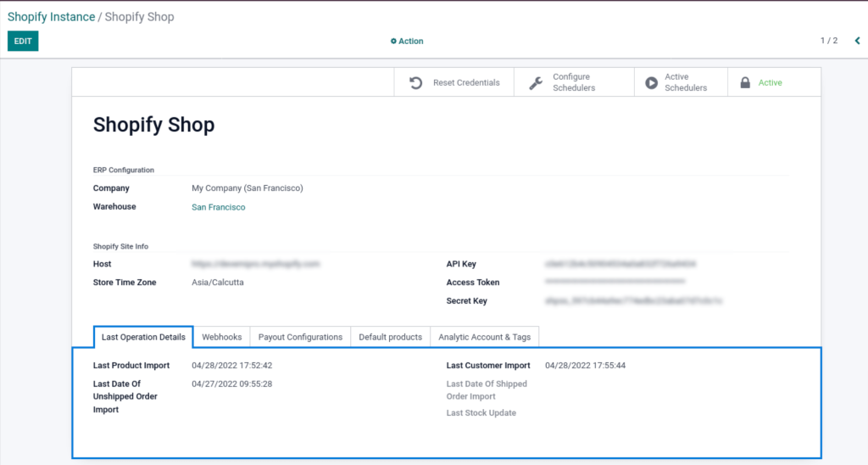Viewport: 868px width, 465px height.
Task: Toggle the Active status button
Action: pyautogui.click(x=774, y=82)
